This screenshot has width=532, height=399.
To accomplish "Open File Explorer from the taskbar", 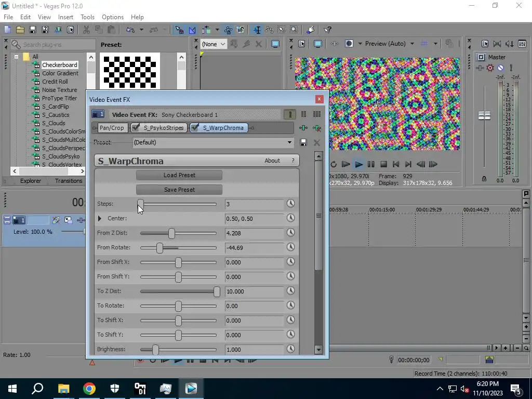I will pyautogui.click(x=63, y=389).
